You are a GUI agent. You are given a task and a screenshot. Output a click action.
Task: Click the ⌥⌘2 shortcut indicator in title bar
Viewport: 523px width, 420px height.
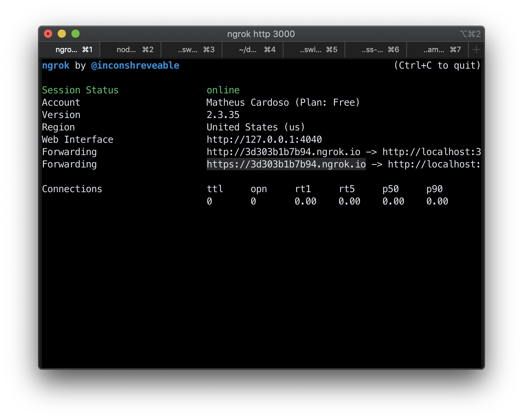(x=470, y=34)
